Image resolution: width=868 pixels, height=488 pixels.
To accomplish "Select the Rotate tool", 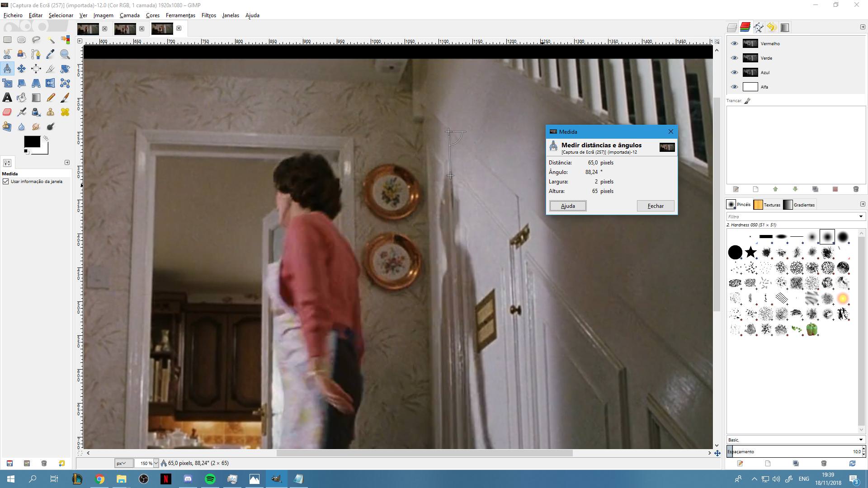I will [65, 69].
